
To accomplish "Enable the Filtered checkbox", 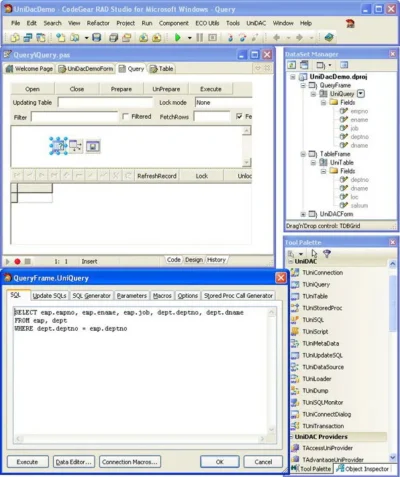I will 125,116.
